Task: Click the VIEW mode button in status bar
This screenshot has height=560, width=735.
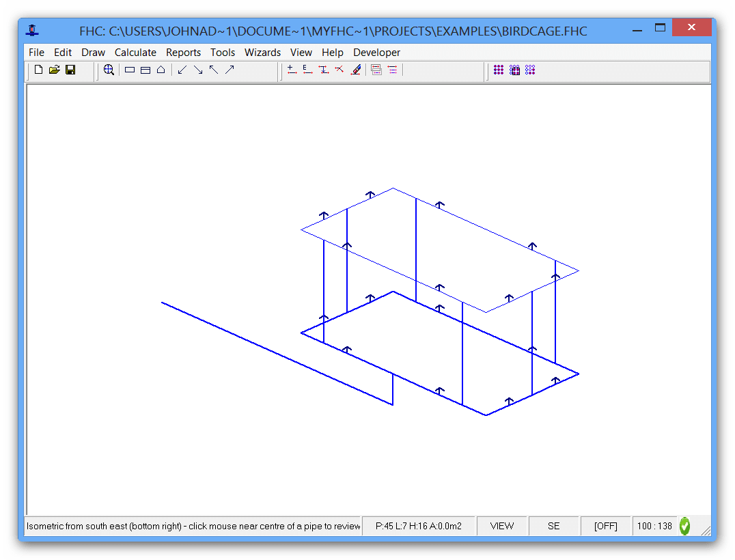Action: point(502,526)
